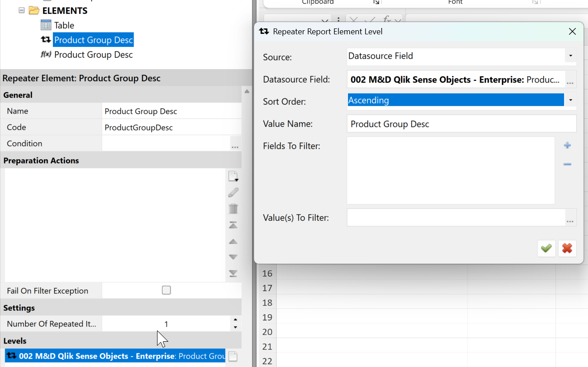This screenshot has height=367, width=588.
Task: Open the Source dropdown
Action: (570, 56)
